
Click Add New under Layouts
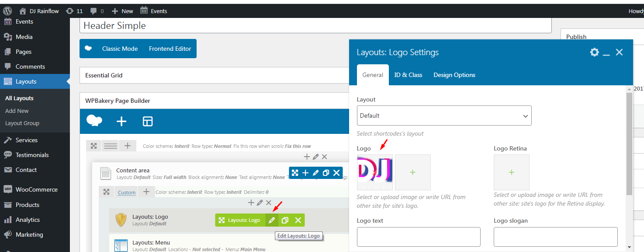(17, 111)
